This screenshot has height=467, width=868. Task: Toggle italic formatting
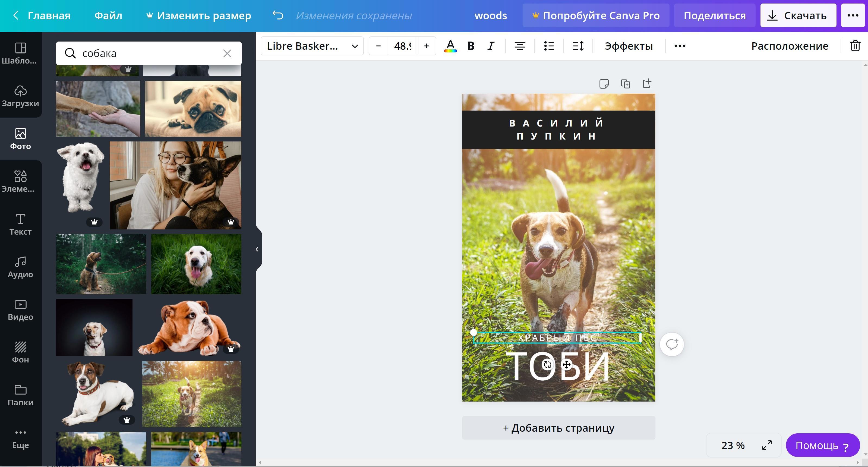pyautogui.click(x=491, y=46)
